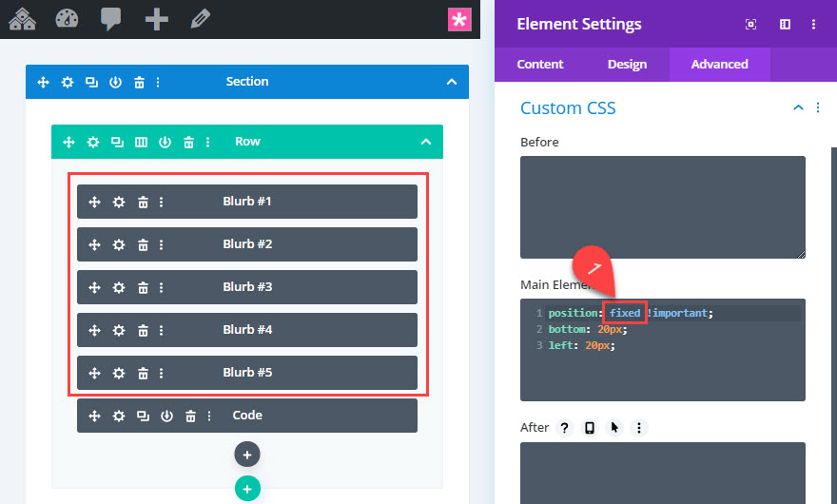Screen dimensions: 837x504
Task: Add new row with green plus button
Action: 247,489
